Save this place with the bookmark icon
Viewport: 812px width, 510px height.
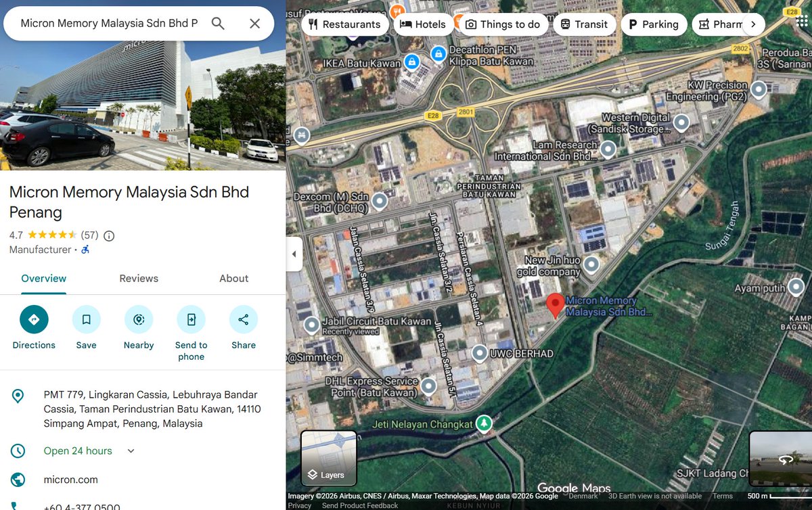[x=86, y=319]
